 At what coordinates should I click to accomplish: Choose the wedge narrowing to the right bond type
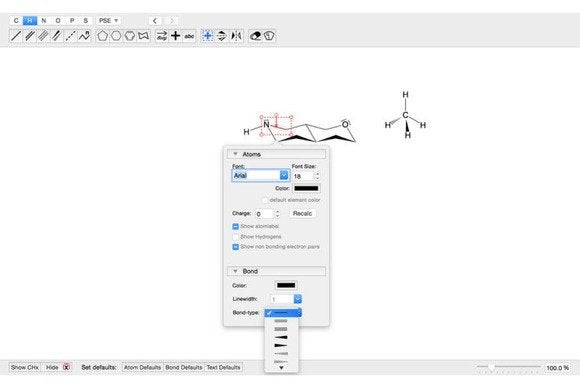(x=281, y=345)
